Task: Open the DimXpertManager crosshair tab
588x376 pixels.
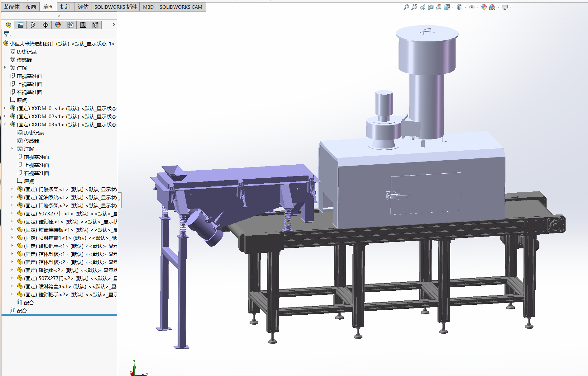Action: [x=45, y=25]
